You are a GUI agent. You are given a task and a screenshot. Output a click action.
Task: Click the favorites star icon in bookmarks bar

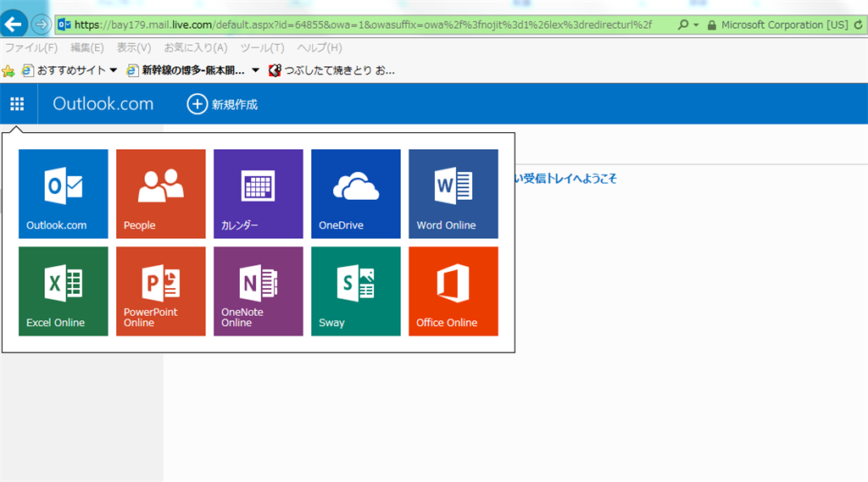point(8,71)
